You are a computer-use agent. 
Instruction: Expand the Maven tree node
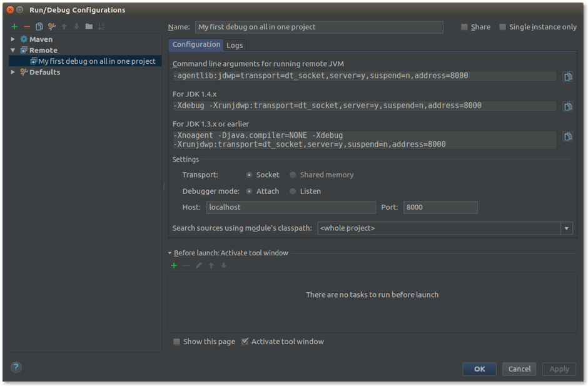13,39
